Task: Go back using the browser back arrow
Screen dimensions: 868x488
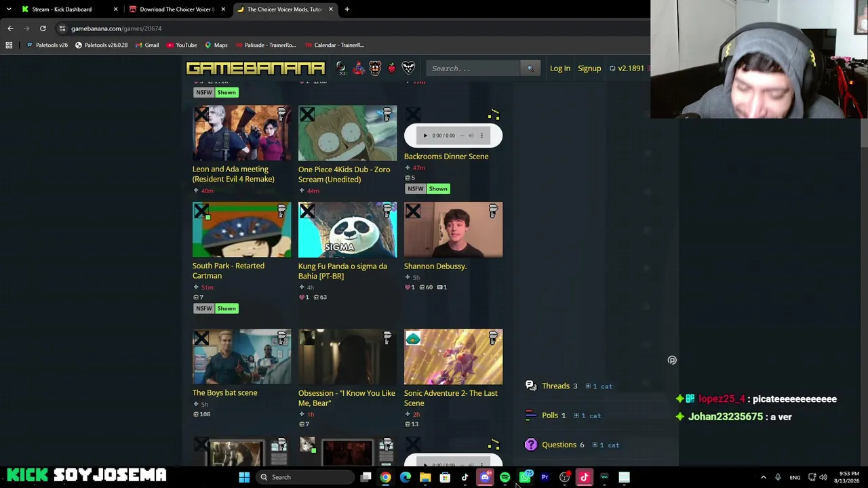Action: point(10,28)
